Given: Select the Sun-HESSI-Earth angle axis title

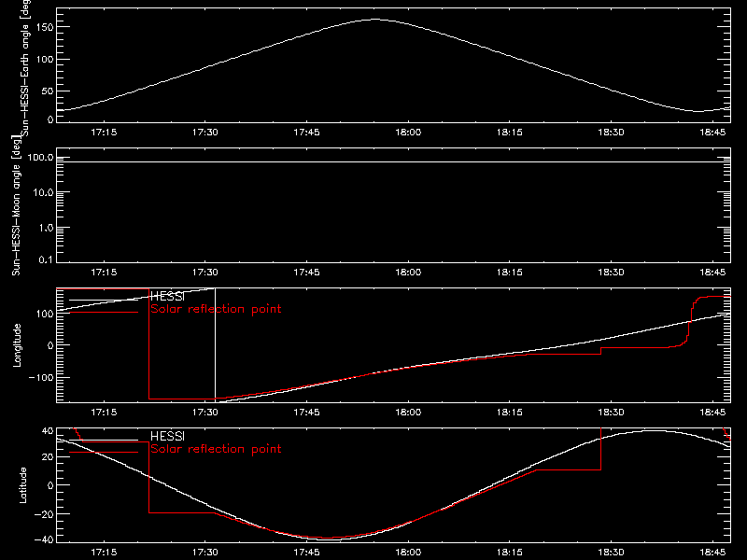Looking at the screenshot, I should [x=25, y=68].
